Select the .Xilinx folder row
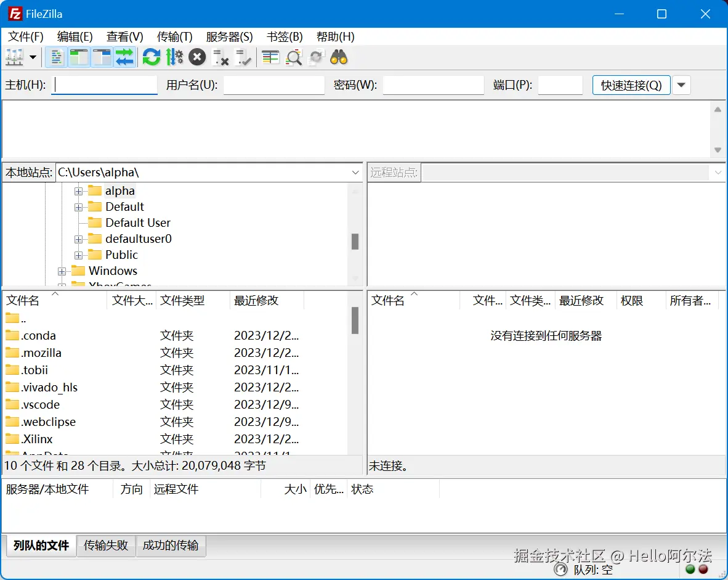The height and width of the screenshot is (580, 728). (176, 439)
